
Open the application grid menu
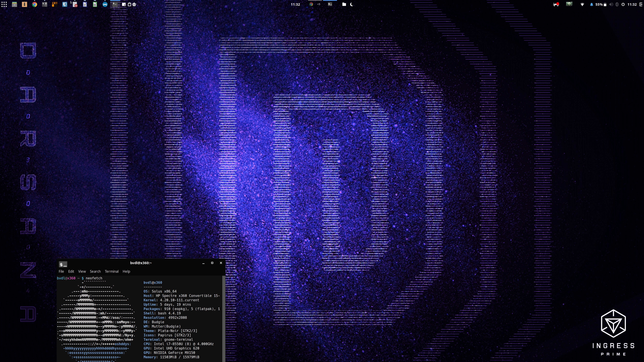pos(4,4)
